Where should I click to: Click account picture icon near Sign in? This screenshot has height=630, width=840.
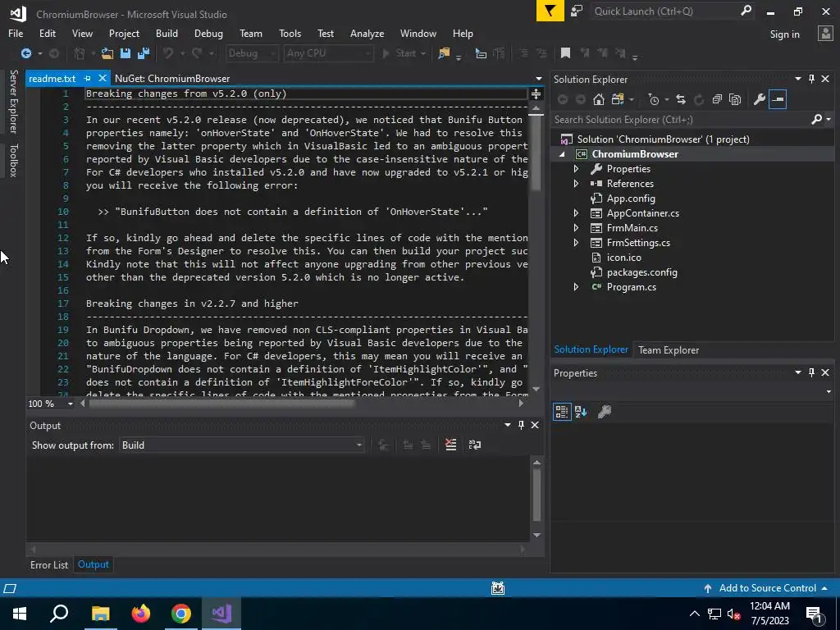(825, 34)
